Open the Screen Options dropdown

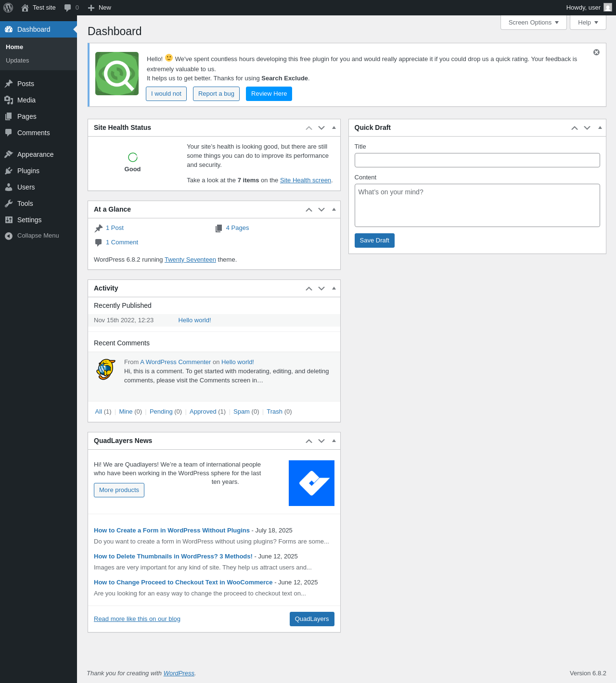(x=534, y=23)
